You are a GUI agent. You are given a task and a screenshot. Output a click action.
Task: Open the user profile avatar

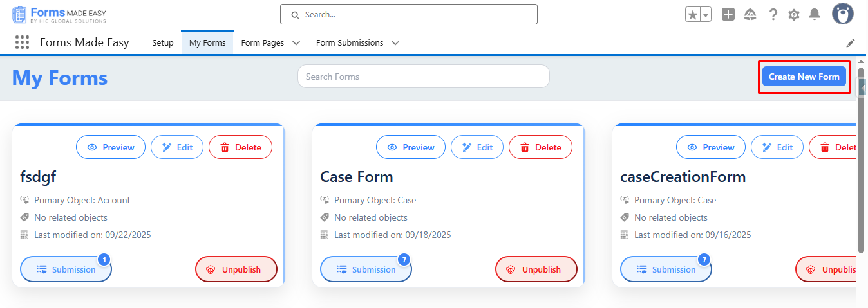click(842, 14)
